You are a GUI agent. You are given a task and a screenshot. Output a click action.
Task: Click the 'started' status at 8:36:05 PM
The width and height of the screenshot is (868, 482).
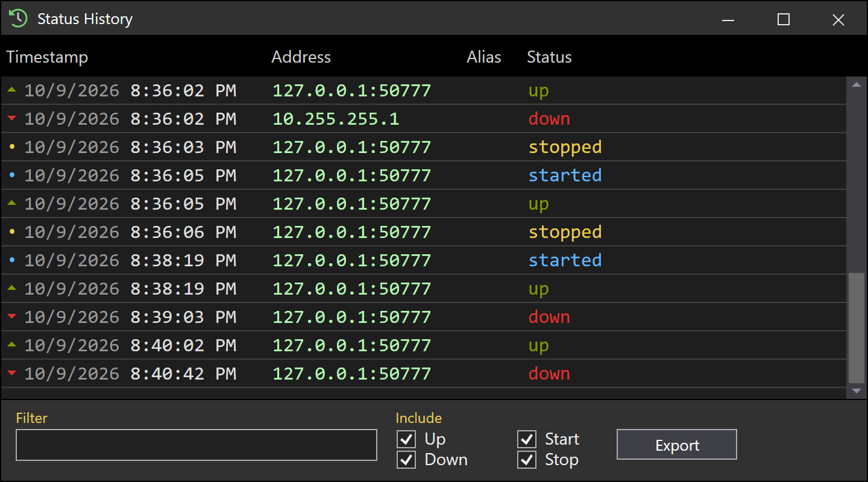pyautogui.click(x=565, y=175)
